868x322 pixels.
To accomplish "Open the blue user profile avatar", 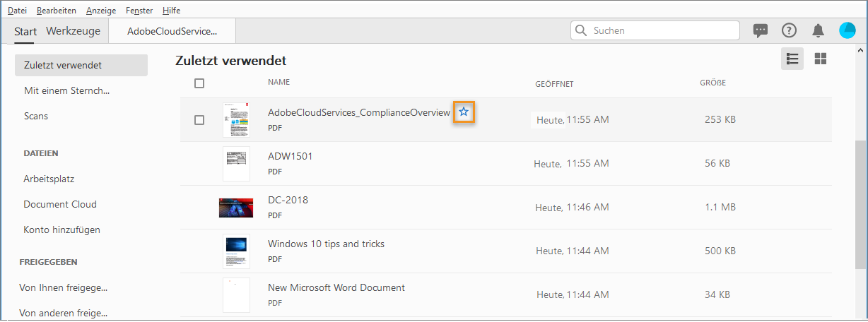I will tap(847, 30).
